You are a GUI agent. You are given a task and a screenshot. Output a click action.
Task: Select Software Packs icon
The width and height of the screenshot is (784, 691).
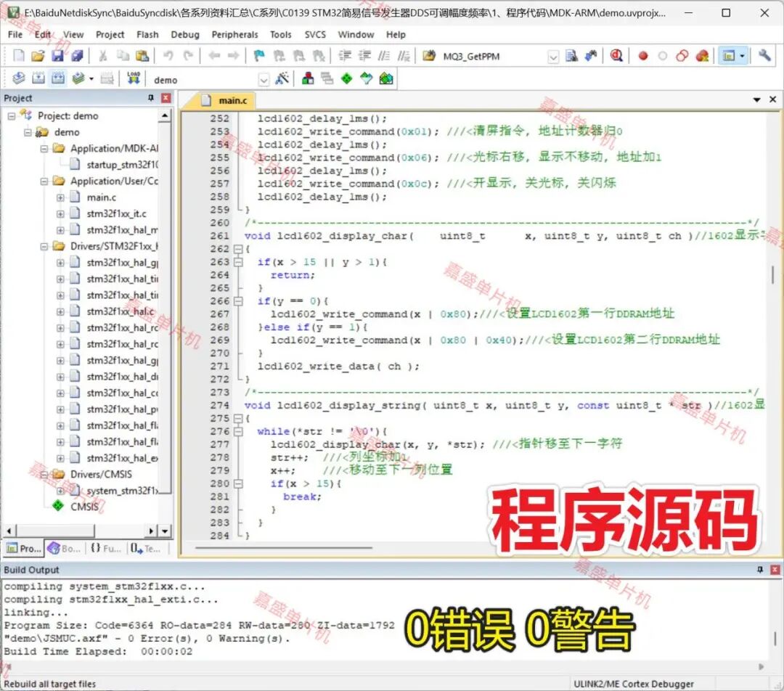367,78
